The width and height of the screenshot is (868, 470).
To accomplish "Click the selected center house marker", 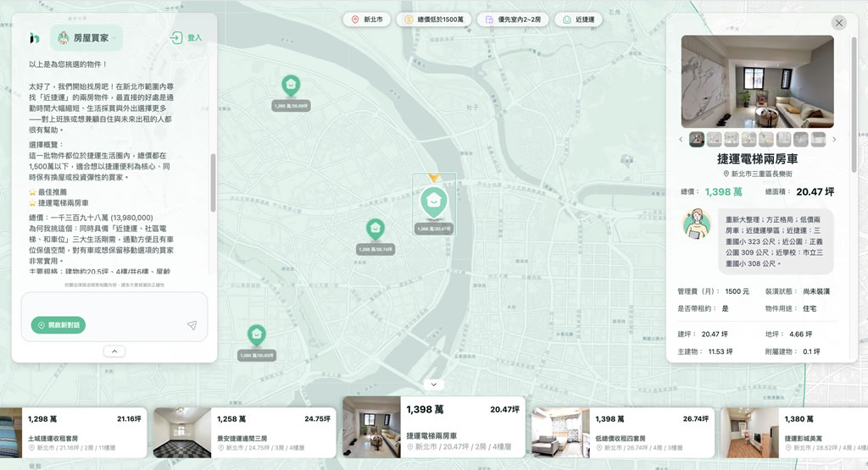I will coord(433,202).
